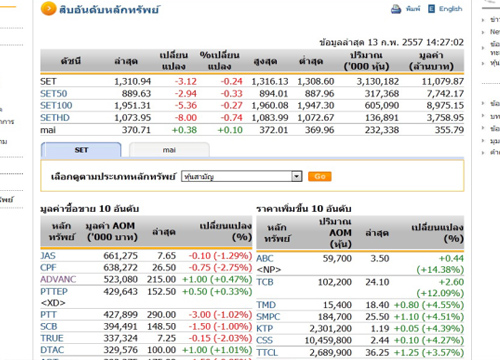
Task: Click the <XD> marker under PTTEP
Action: tap(53, 303)
